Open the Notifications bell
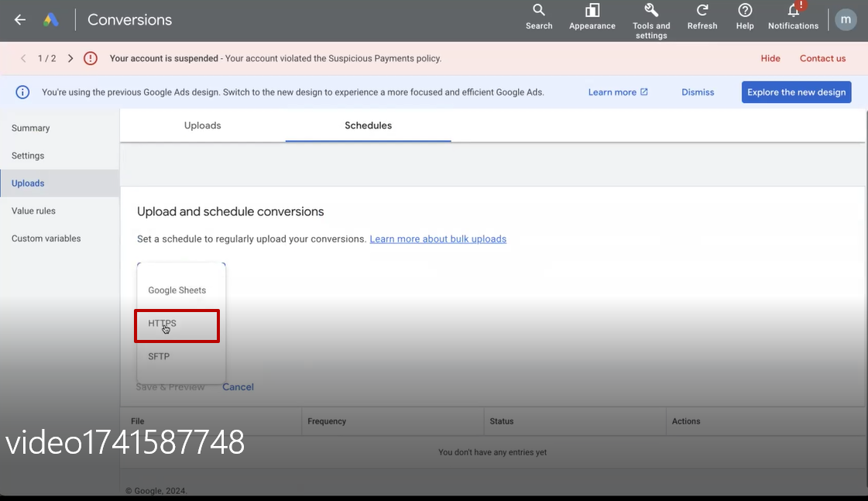This screenshot has width=868, height=501. (793, 16)
